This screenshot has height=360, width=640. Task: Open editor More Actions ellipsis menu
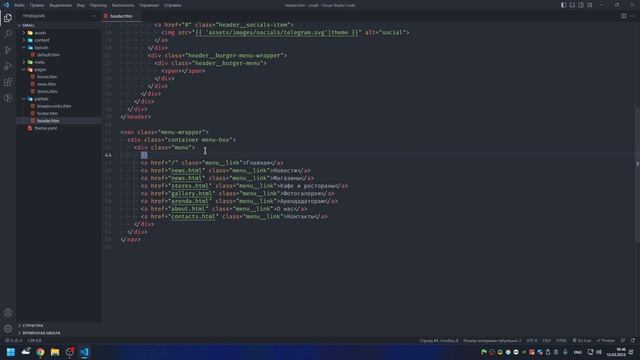[632, 16]
